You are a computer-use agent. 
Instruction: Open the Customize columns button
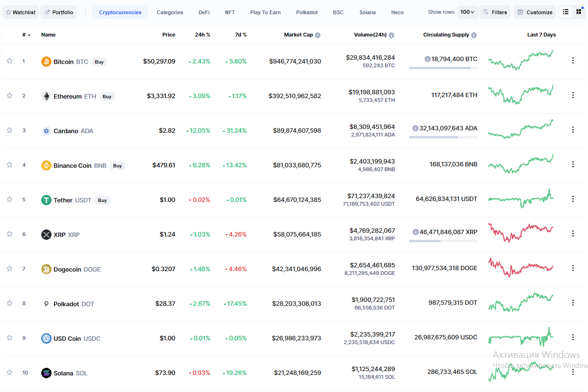point(535,12)
